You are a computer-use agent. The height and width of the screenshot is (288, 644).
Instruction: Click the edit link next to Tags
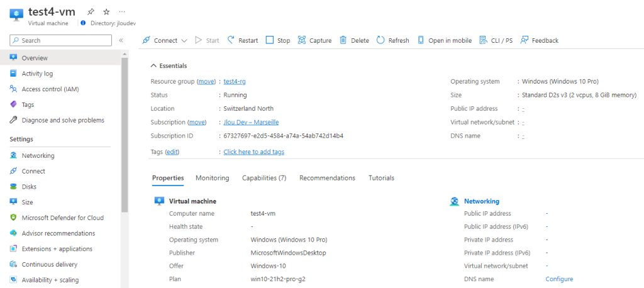click(172, 152)
